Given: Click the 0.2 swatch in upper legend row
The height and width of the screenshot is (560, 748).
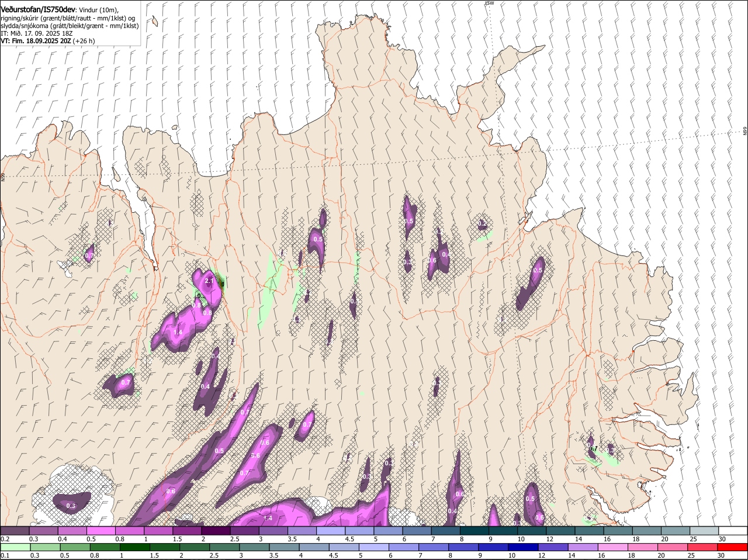Looking at the screenshot, I should (x=15, y=531).
